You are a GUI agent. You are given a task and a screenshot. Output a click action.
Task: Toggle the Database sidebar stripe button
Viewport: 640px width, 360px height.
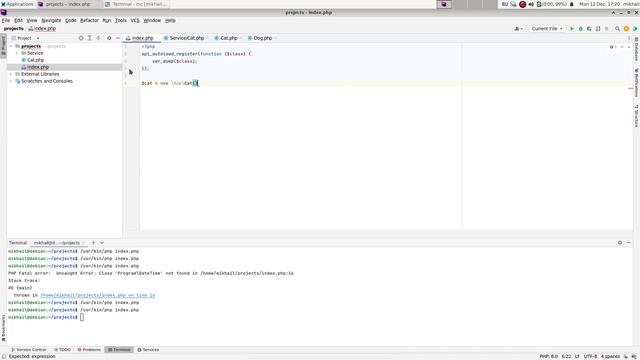pos(636,49)
